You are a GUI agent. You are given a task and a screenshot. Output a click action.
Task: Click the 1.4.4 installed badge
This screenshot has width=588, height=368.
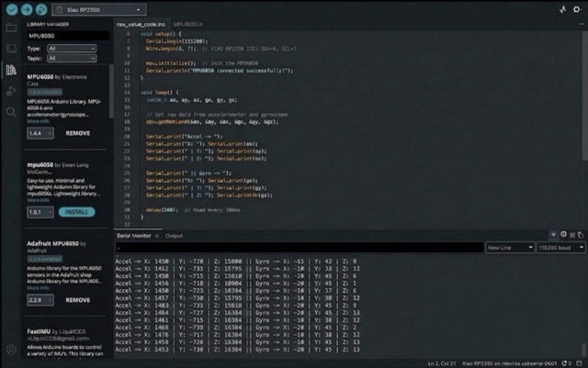click(45, 92)
